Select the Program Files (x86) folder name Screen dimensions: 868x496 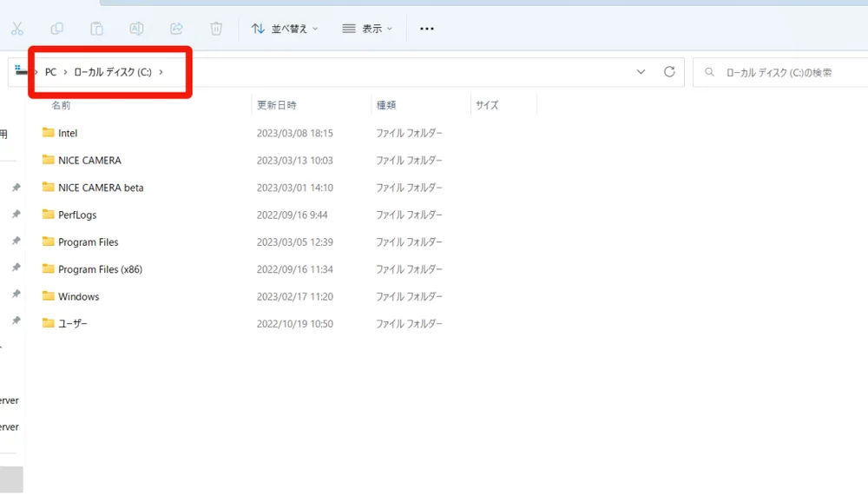pos(100,269)
